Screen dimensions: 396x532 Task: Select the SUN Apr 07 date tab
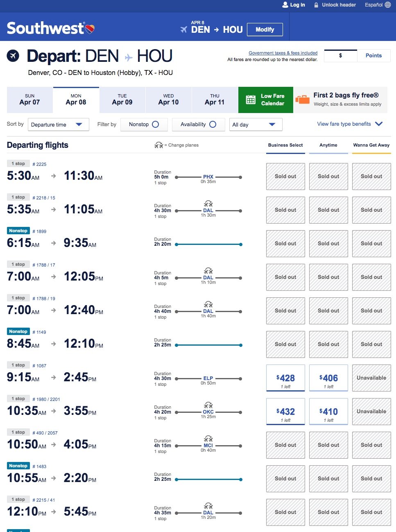[x=30, y=100]
